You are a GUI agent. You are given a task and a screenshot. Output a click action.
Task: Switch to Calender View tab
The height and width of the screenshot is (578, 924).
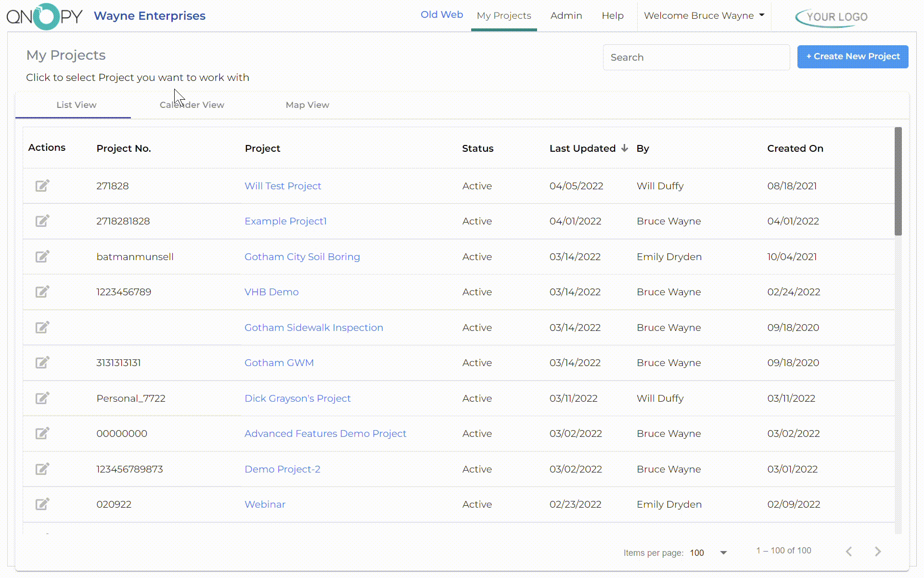tap(192, 105)
